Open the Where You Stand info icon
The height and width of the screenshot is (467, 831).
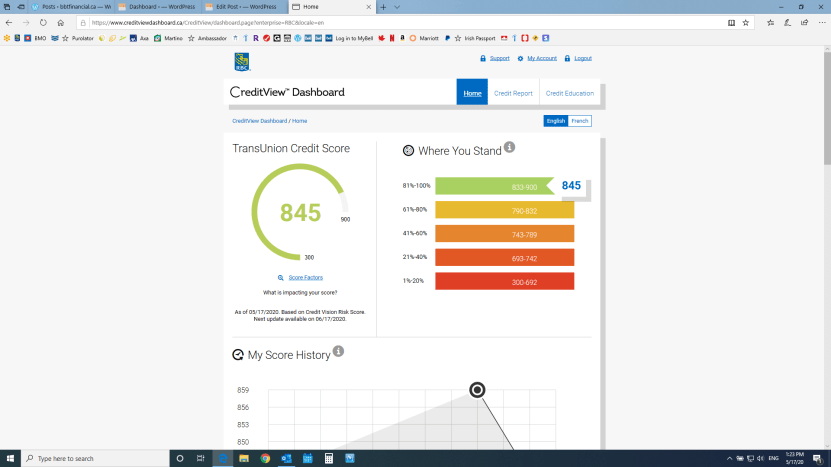(509, 148)
